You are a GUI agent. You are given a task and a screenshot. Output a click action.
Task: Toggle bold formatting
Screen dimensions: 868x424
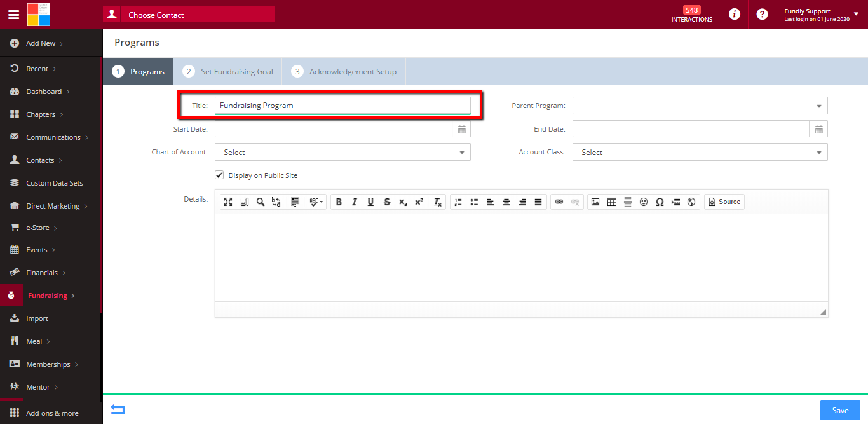click(x=339, y=202)
